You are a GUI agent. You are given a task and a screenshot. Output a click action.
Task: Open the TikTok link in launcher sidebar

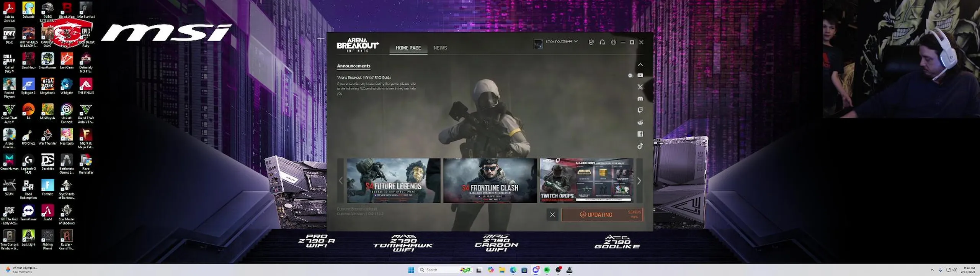click(x=640, y=146)
